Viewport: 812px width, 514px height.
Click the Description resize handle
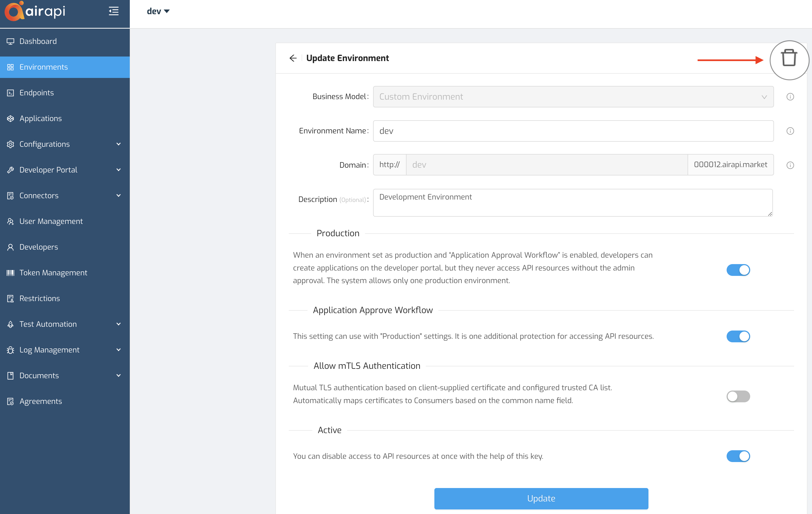[x=769, y=214]
